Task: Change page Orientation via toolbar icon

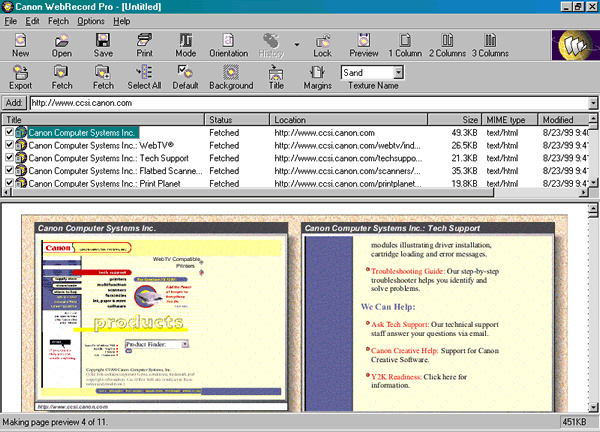Action: click(228, 45)
